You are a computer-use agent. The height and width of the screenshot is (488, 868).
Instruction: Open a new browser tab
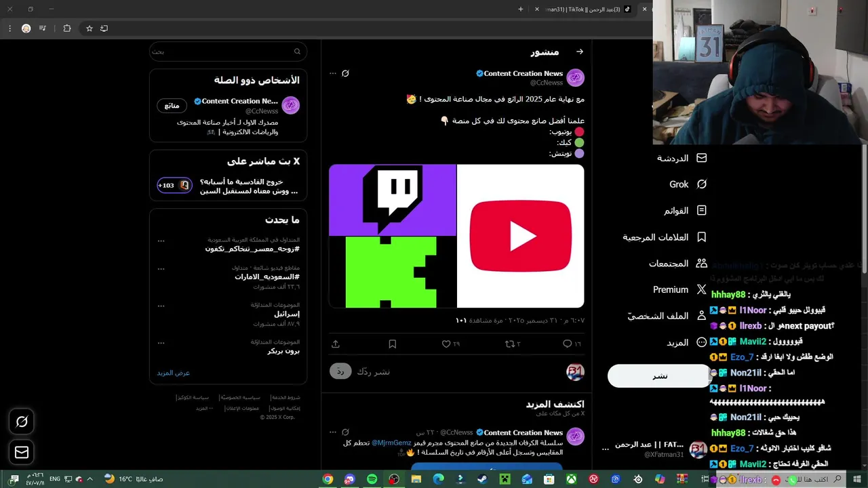coord(520,9)
